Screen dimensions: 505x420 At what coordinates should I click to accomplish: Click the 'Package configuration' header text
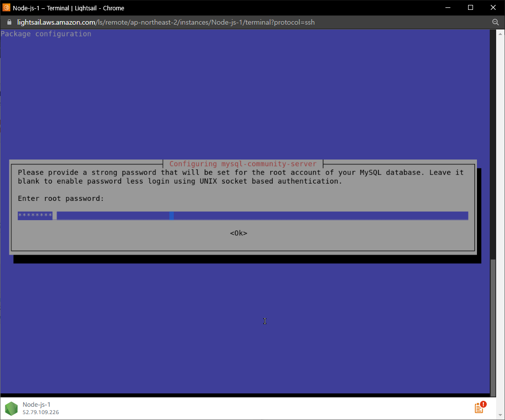[x=46, y=34]
